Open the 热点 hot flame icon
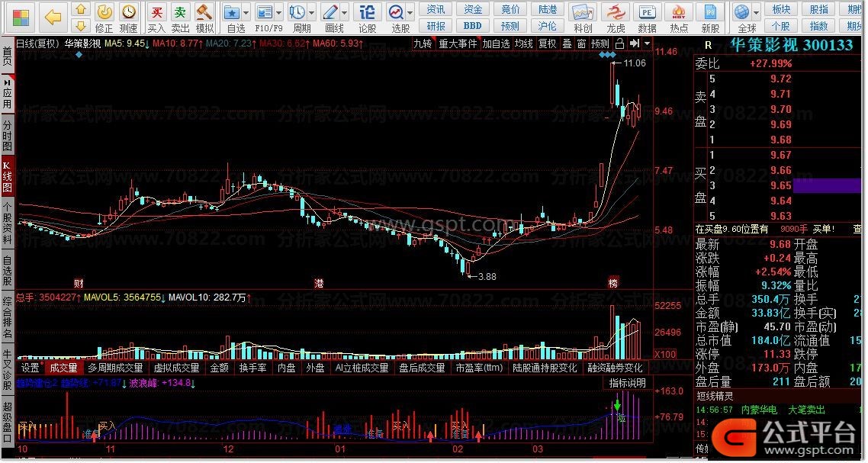This screenshot has width=868, height=463. (x=679, y=18)
